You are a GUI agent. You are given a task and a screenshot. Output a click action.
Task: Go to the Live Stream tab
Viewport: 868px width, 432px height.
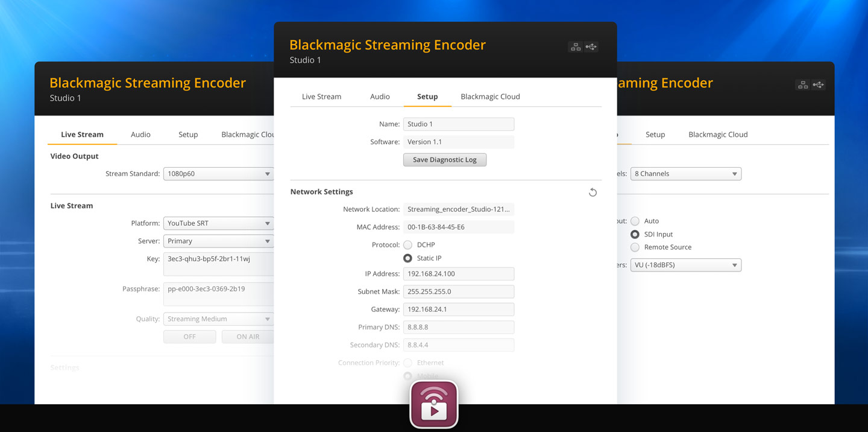click(321, 96)
